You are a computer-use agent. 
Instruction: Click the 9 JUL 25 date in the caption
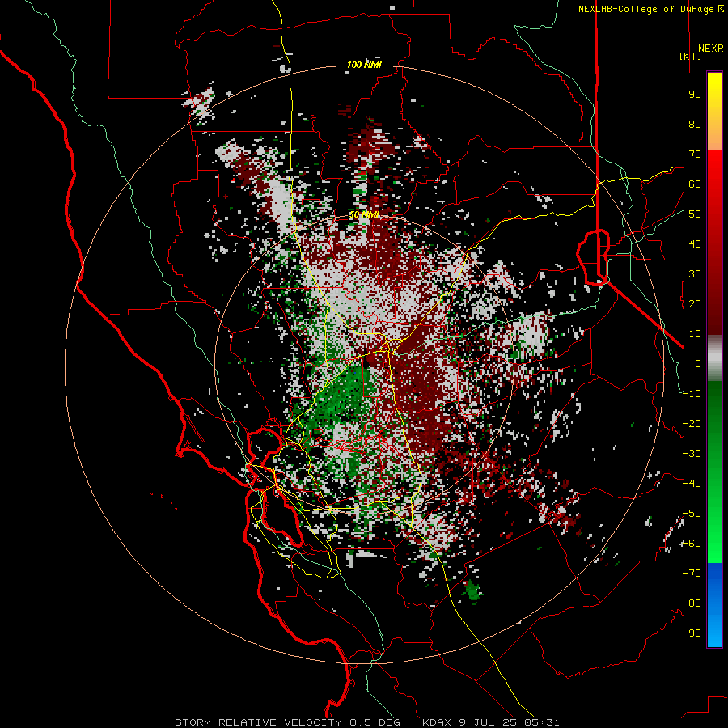[x=489, y=722]
